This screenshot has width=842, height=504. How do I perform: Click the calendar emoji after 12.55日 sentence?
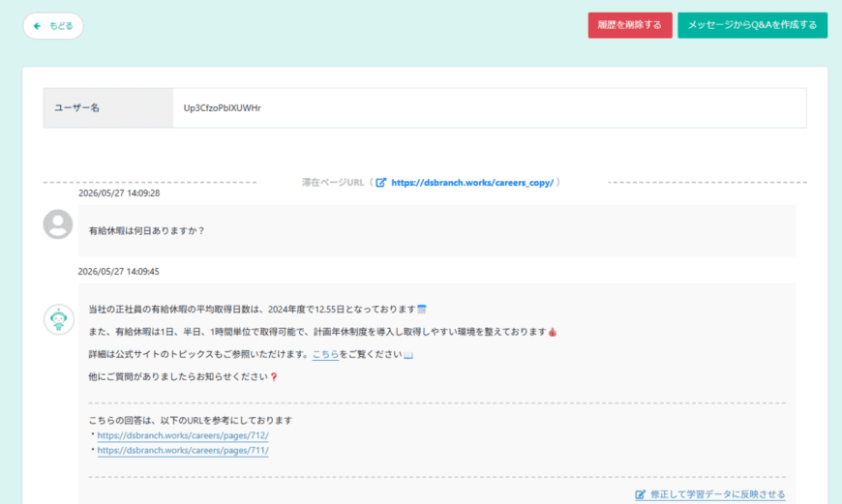coord(422,310)
